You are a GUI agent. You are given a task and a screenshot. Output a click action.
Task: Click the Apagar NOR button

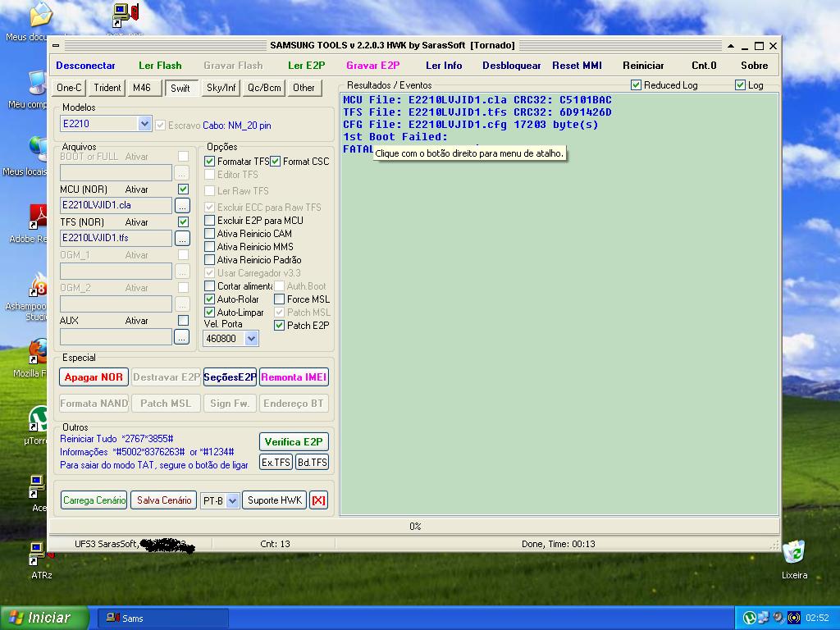(94, 377)
